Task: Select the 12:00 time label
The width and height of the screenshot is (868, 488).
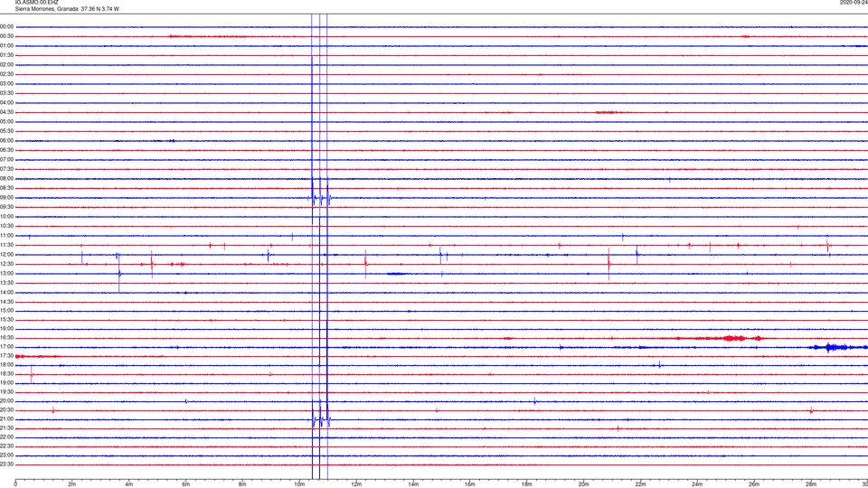Action: point(6,255)
